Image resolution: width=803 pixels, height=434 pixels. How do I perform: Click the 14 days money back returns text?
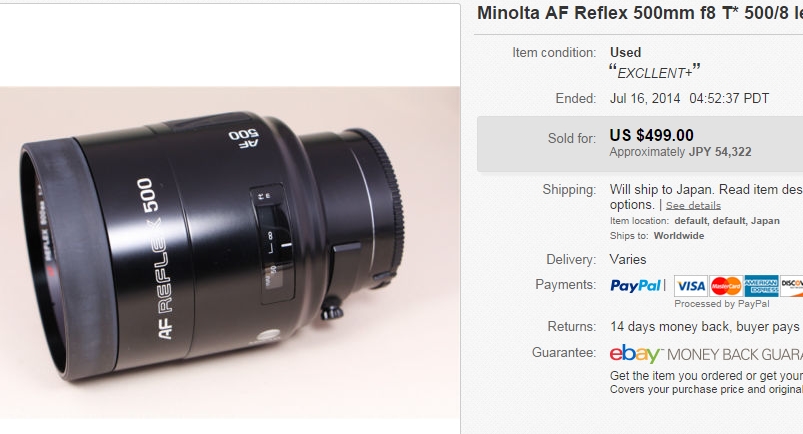click(x=705, y=327)
